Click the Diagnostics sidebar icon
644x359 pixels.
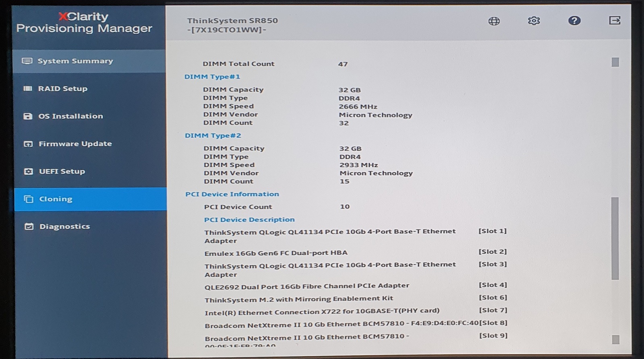tap(29, 226)
